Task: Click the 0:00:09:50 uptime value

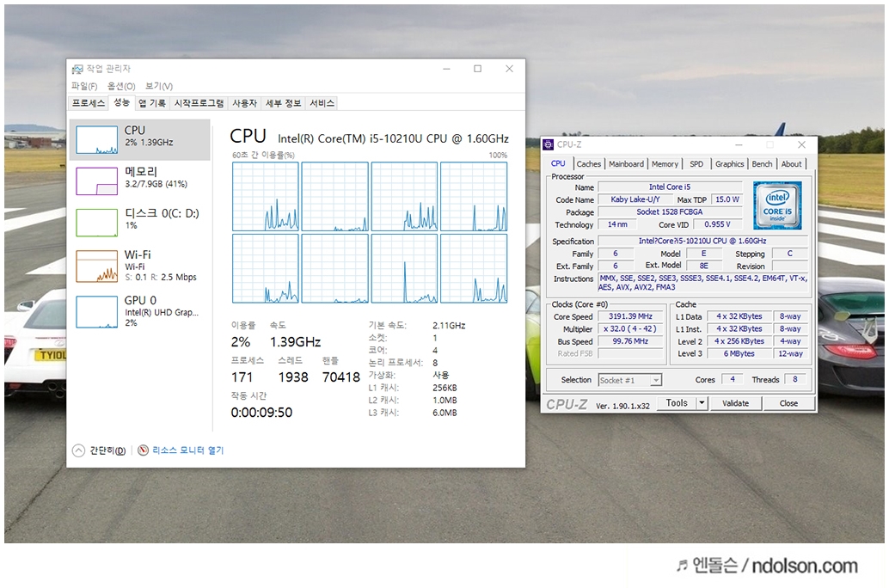Action: pyautogui.click(x=261, y=413)
